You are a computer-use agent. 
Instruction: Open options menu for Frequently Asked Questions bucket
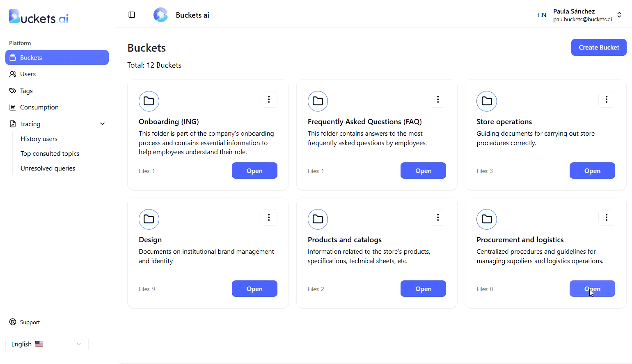point(438,99)
